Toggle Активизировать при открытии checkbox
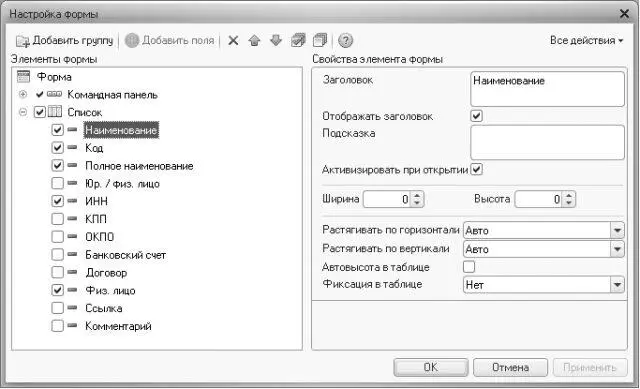The image size is (640, 389). [x=476, y=169]
